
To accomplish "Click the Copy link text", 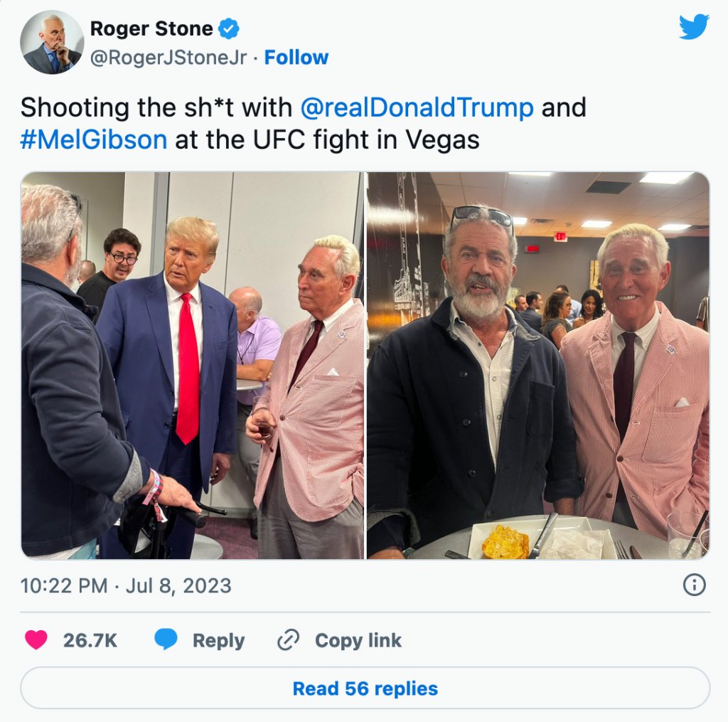I will (358, 640).
